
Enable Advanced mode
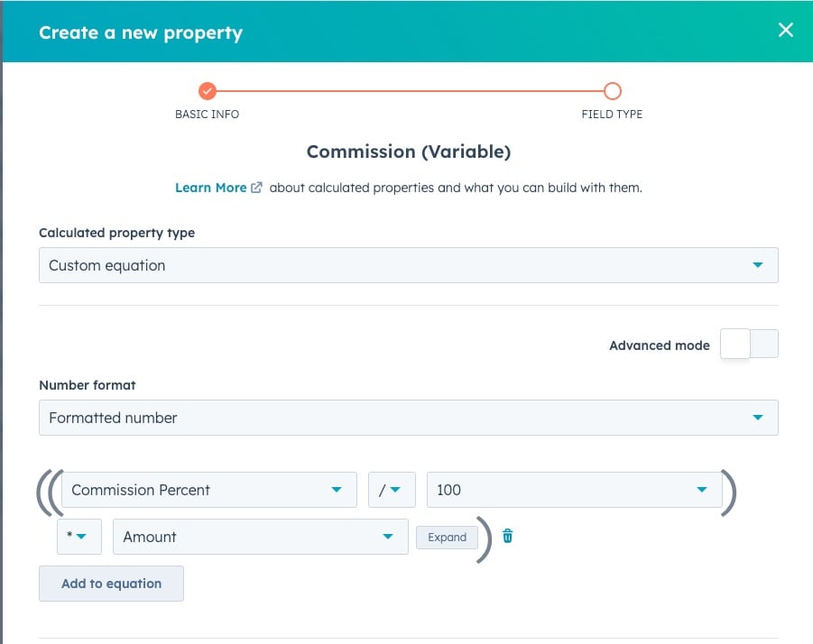point(749,344)
